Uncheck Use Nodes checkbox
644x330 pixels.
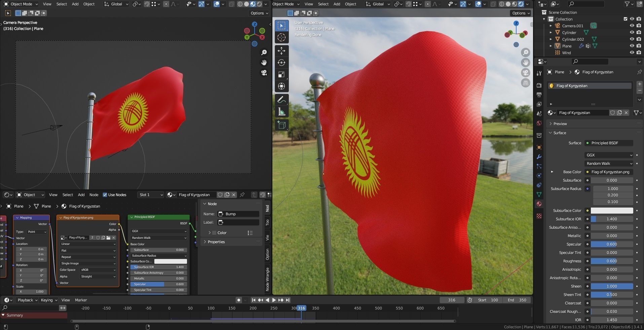[x=105, y=195]
